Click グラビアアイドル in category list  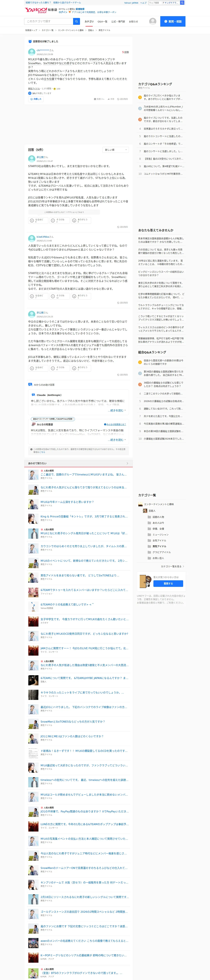pos(162,552)
